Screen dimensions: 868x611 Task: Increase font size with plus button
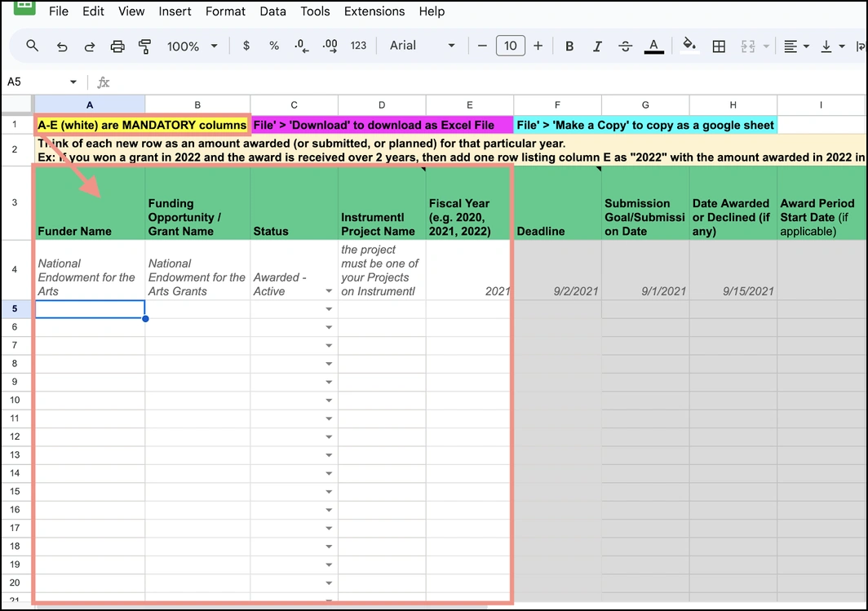coord(538,46)
